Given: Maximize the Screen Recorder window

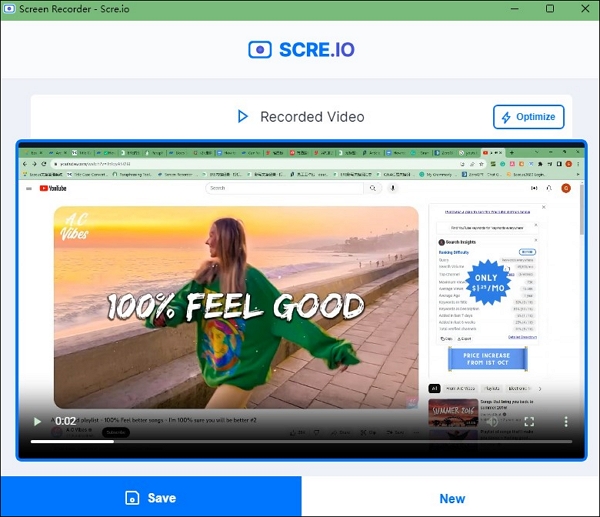Looking at the screenshot, I should tap(549, 8).
